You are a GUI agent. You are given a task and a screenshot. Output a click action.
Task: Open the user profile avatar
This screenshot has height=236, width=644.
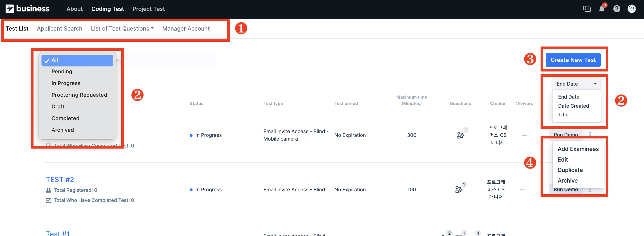click(632, 9)
